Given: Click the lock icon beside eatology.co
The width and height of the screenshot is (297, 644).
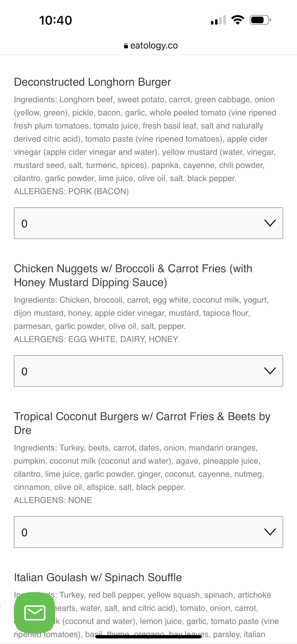Looking at the screenshot, I should [x=126, y=46].
